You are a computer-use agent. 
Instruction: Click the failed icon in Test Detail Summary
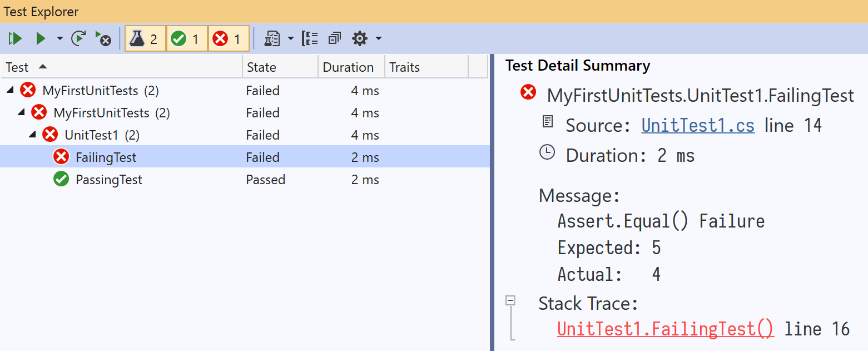(528, 92)
